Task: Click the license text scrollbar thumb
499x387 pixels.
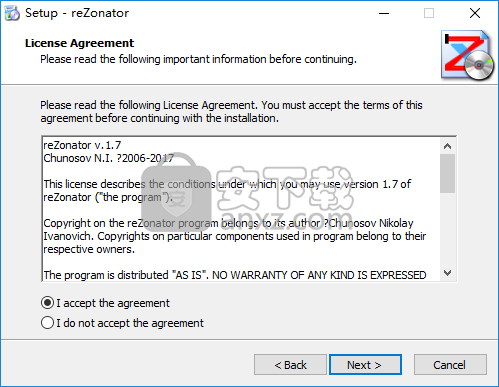Action: [x=447, y=173]
